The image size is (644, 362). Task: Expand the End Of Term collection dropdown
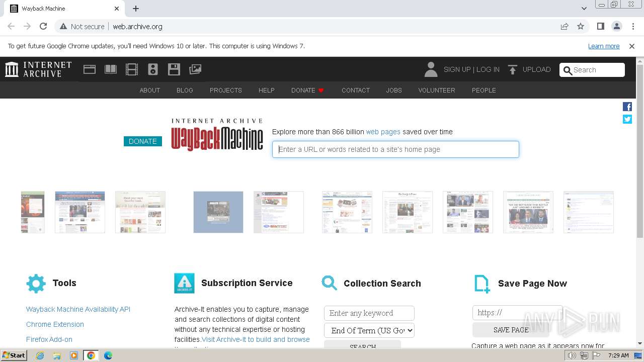[x=369, y=330]
